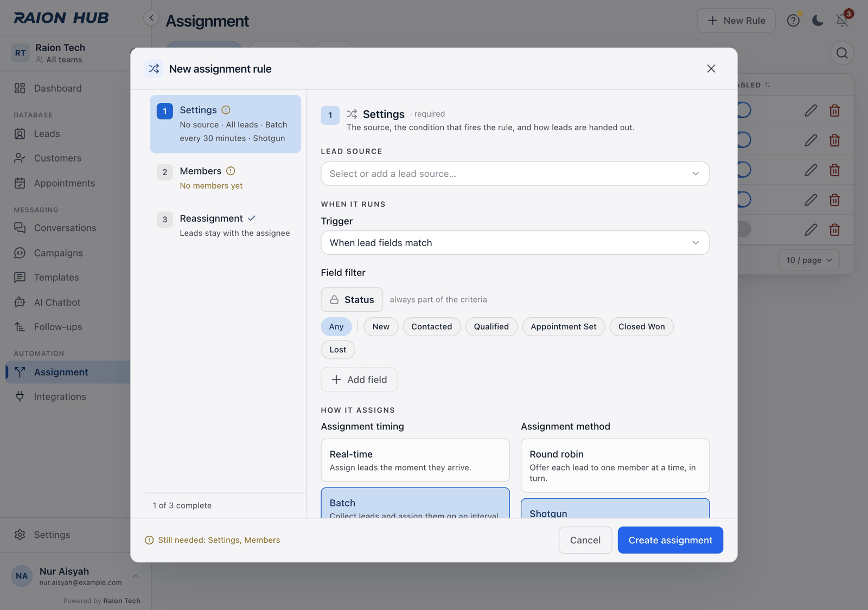Click Cancel button
This screenshot has height=610, width=868.
(585, 540)
